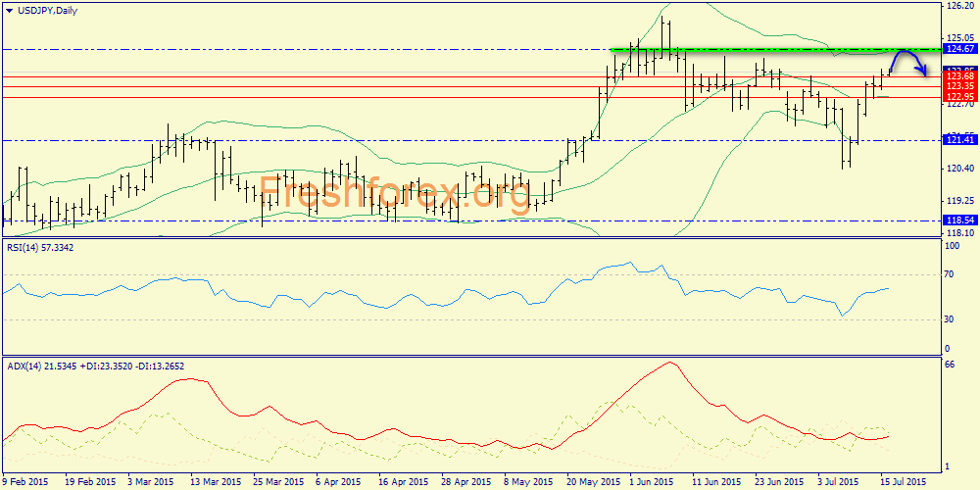Select the red 123.68 price label
The width and height of the screenshot is (980, 490).
pyautogui.click(x=960, y=76)
